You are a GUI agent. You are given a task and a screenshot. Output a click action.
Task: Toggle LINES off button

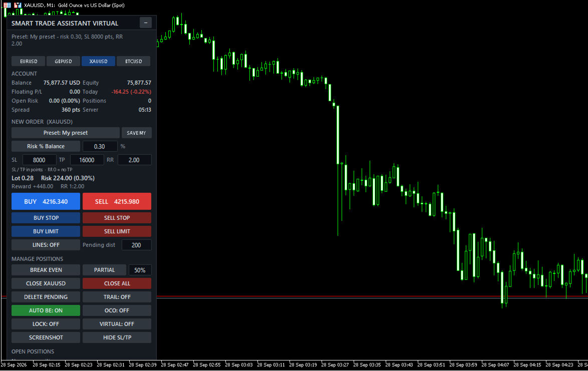click(x=46, y=245)
